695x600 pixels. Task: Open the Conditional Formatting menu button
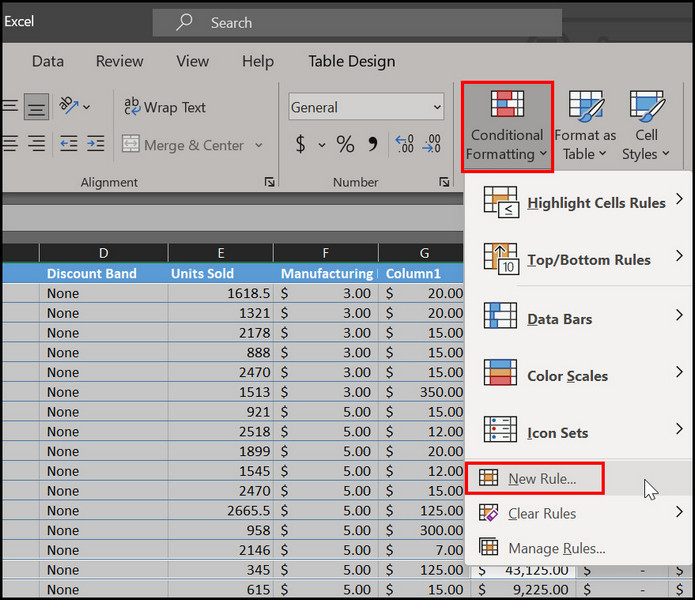(507, 127)
